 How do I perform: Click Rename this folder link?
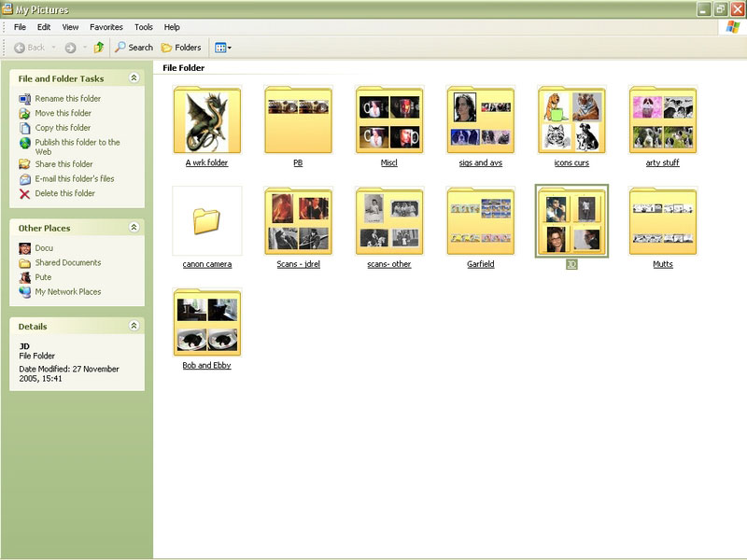tap(67, 99)
